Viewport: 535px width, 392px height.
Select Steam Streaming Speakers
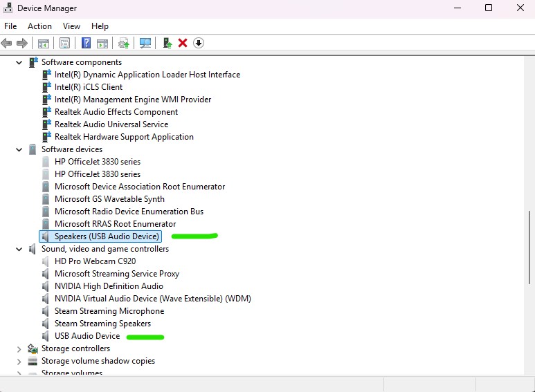[x=102, y=323]
